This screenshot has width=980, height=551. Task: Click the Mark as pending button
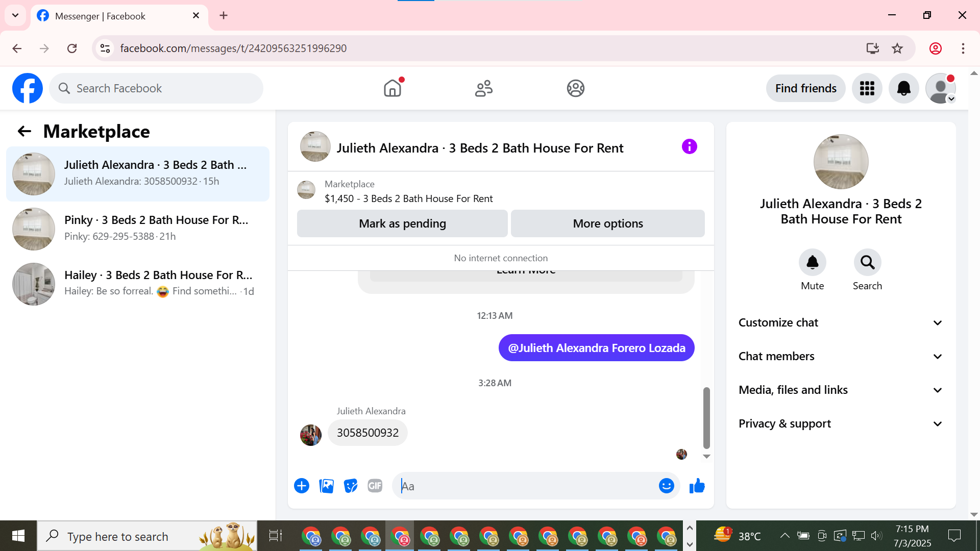point(402,223)
